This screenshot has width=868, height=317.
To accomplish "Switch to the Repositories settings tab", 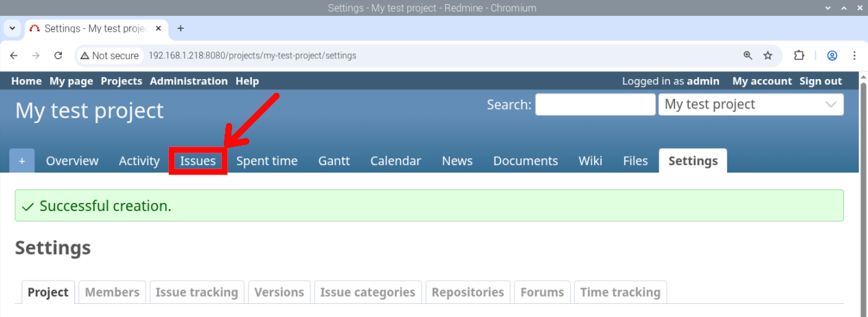I will pos(468,292).
